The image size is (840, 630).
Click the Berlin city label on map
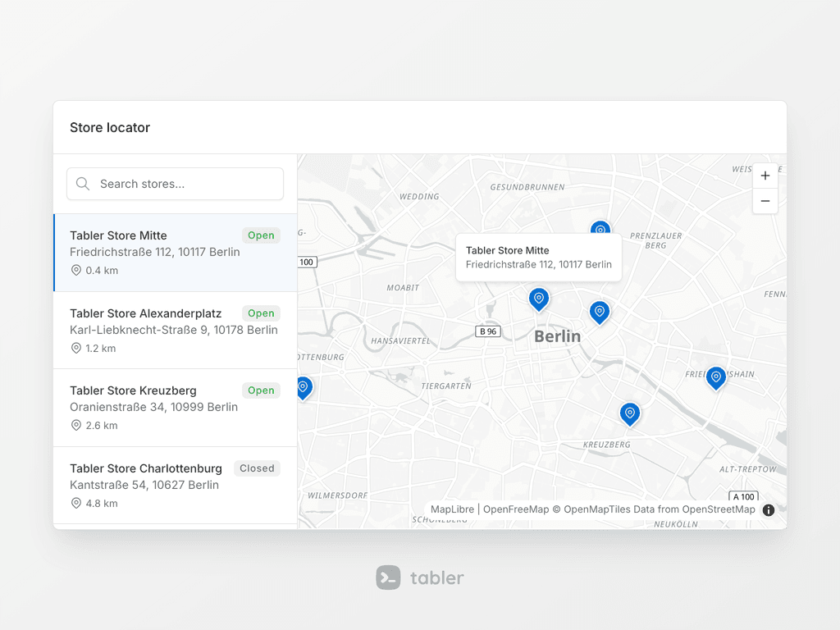click(x=557, y=336)
